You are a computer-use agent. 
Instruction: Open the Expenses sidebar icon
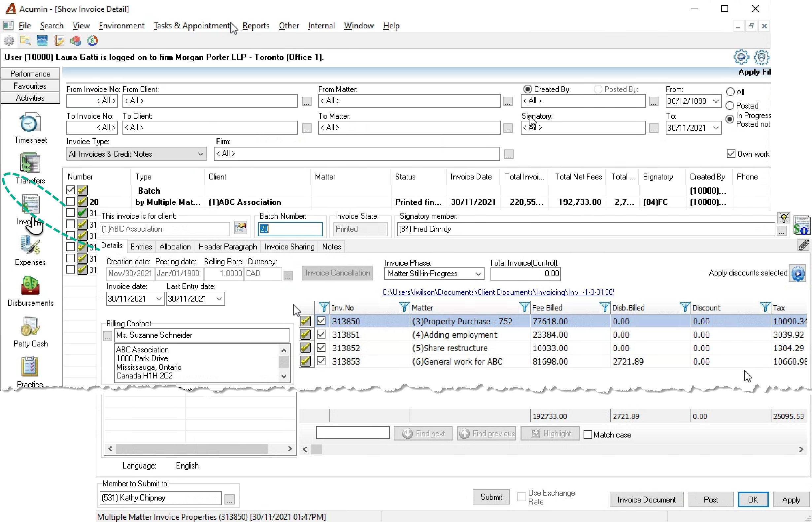coord(30,245)
